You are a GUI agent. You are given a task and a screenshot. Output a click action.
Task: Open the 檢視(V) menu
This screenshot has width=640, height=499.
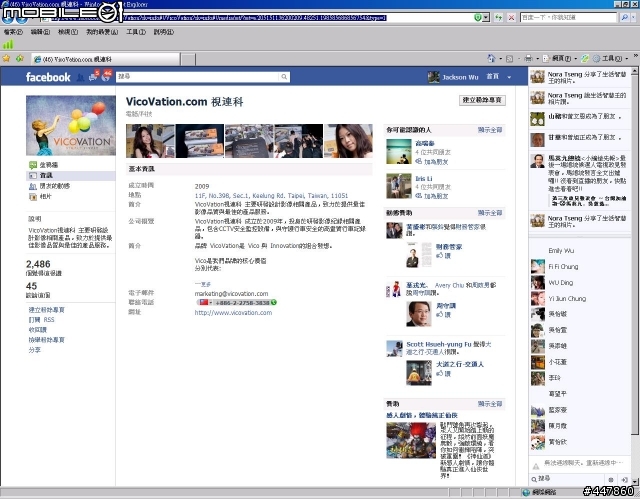coord(68,32)
